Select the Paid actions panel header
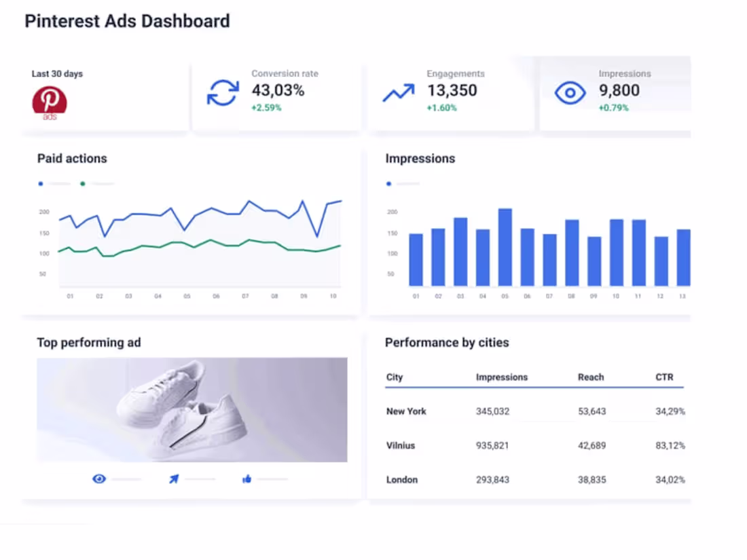747x560 pixels. point(72,158)
